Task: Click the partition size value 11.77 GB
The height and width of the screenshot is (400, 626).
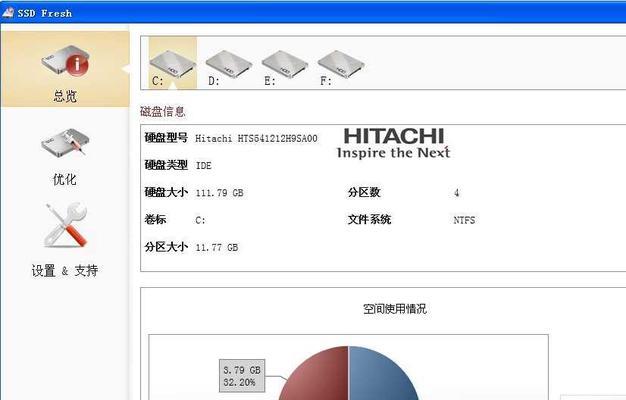Action: pyautogui.click(x=217, y=248)
